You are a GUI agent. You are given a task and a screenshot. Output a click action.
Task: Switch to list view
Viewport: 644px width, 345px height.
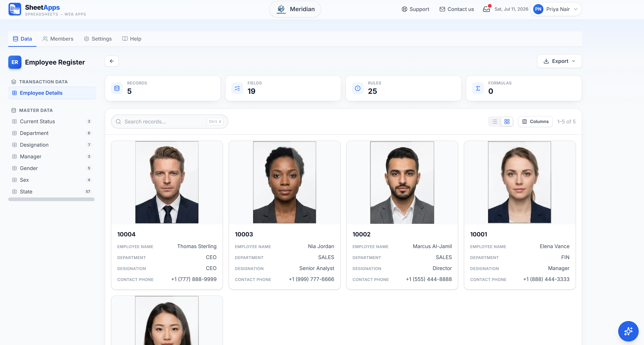495,122
